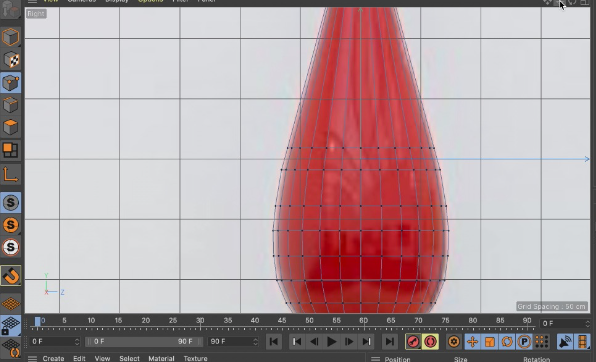Toggle Point Level Animation dots icon
The height and width of the screenshot is (362, 596).
click(x=542, y=341)
